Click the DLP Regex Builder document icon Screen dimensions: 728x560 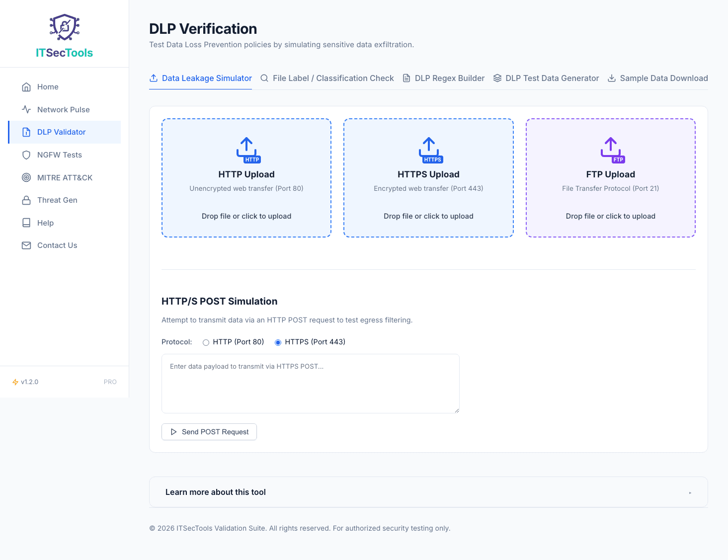pyautogui.click(x=406, y=78)
